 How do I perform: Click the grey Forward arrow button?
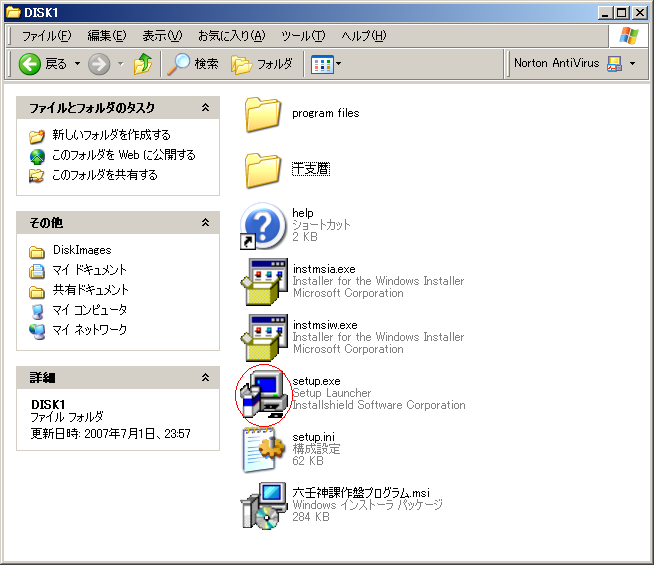click(x=99, y=64)
